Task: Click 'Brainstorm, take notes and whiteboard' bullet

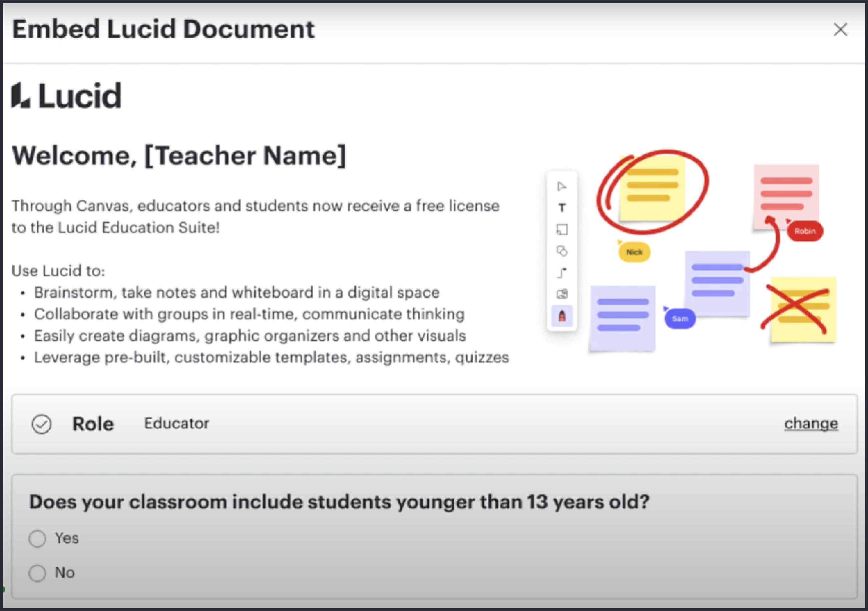Action: pyautogui.click(x=237, y=292)
